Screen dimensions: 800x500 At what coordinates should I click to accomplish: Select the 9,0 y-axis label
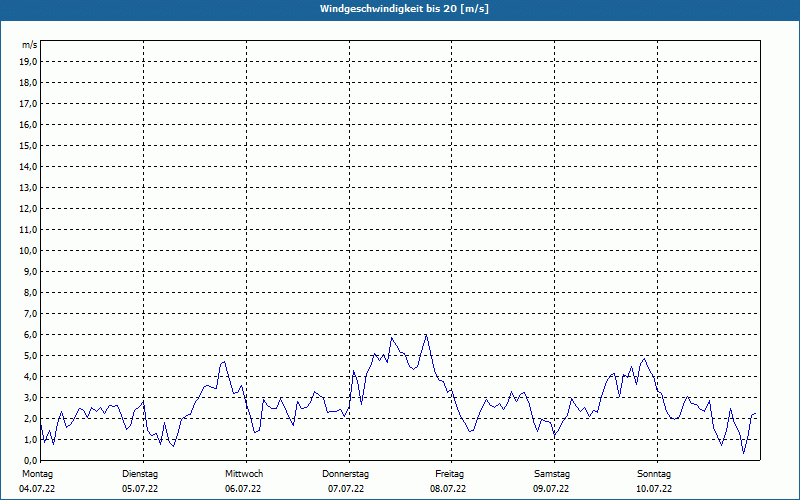tap(31, 271)
